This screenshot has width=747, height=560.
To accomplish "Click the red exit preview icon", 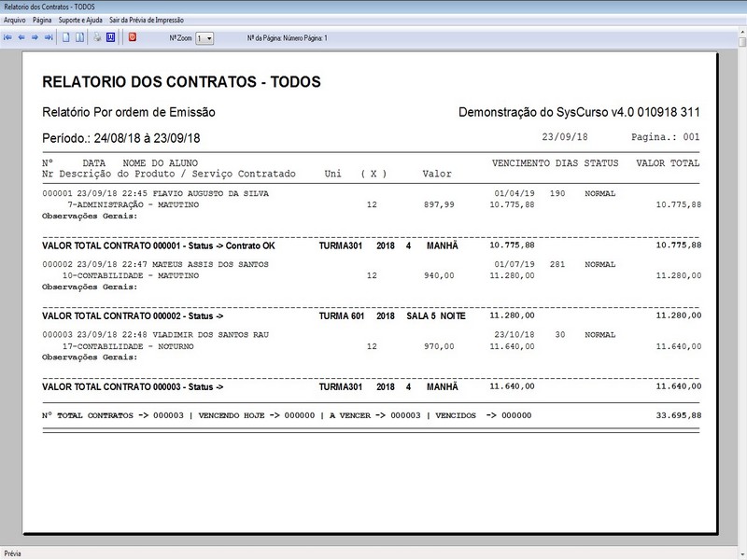I will pos(133,37).
